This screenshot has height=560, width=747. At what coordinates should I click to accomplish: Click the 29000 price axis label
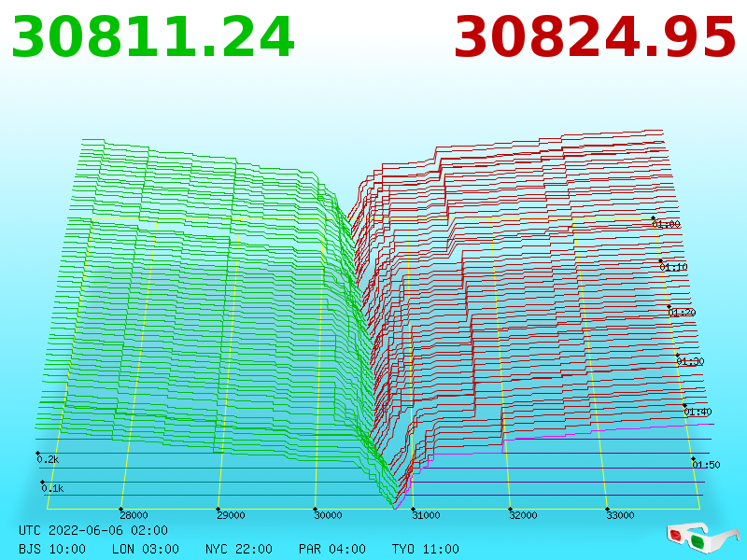click(231, 515)
